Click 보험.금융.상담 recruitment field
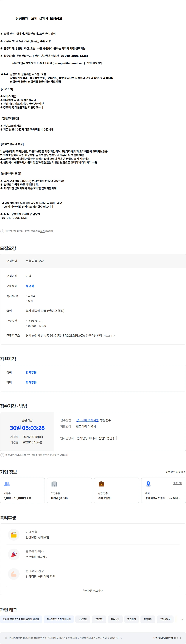The width and height of the screenshot is (186, 644). (x=35, y=261)
